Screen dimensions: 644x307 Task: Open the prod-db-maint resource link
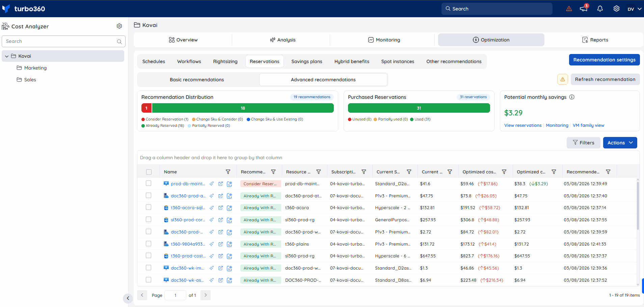coord(188,184)
